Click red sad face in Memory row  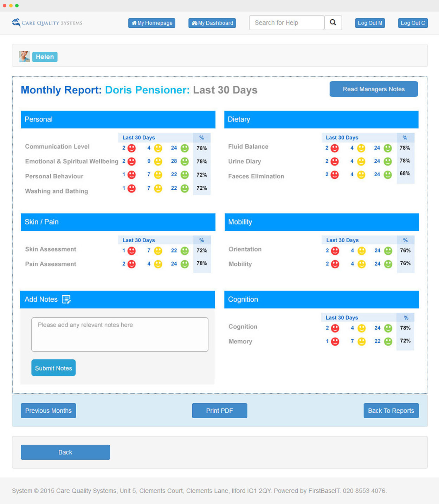click(335, 341)
